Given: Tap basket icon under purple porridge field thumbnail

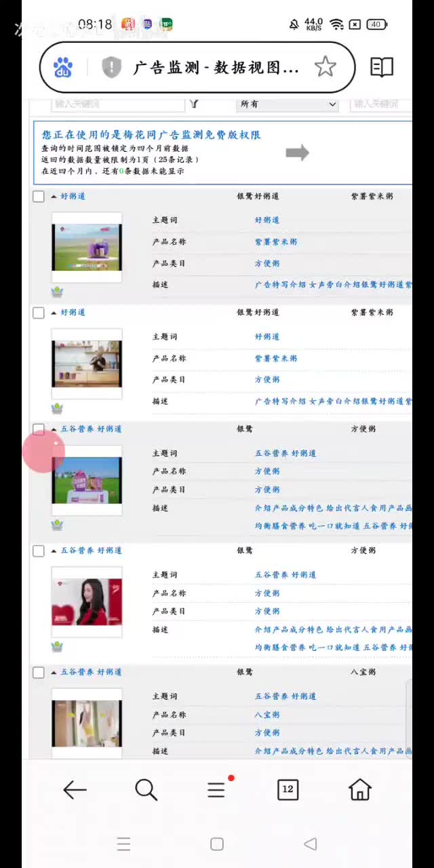Looking at the screenshot, I should (x=57, y=292).
